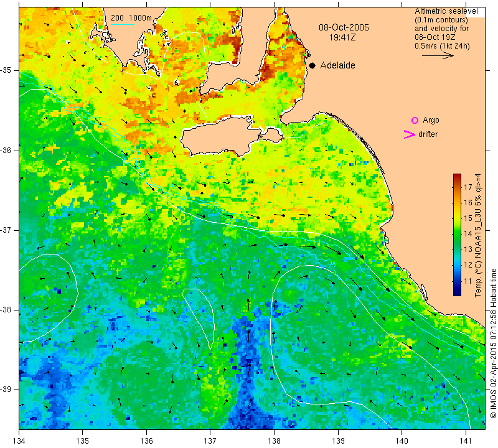Click the (0.1m contours) text

[x=441, y=20]
